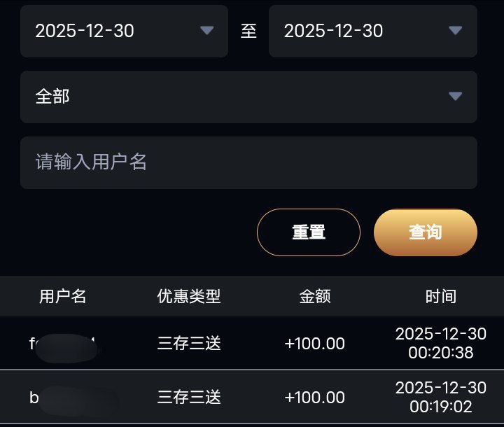
Task: Focus the 请输入用户名 username field
Action: pos(248,162)
